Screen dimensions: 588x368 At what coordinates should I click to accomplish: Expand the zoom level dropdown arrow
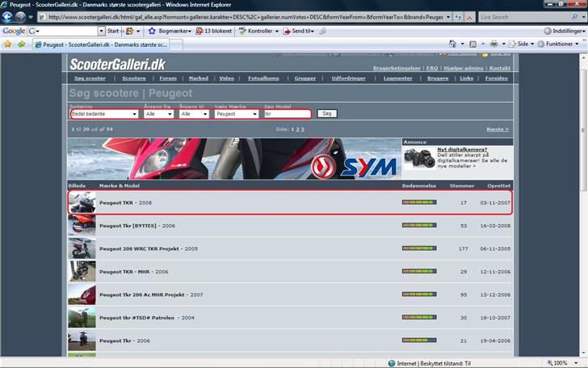(x=576, y=363)
